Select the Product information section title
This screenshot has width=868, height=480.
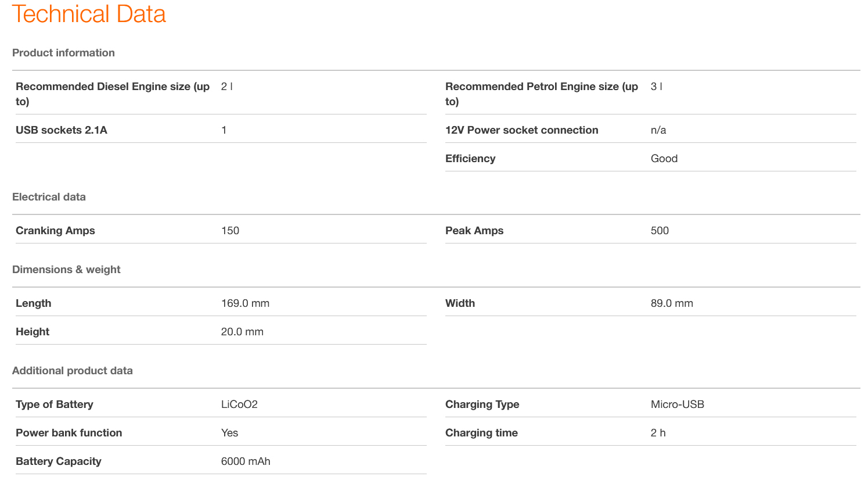pyautogui.click(x=63, y=53)
